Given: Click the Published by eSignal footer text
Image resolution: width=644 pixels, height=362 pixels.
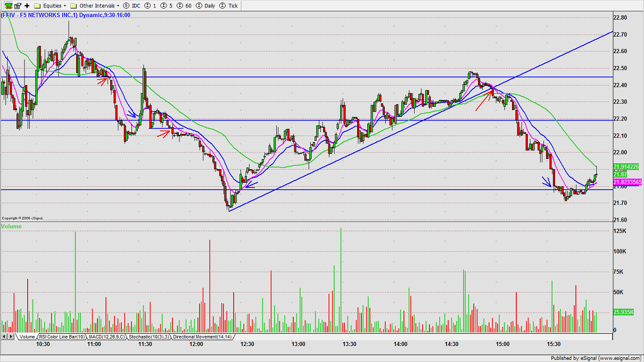Looking at the screenshot, I should click(x=595, y=358).
